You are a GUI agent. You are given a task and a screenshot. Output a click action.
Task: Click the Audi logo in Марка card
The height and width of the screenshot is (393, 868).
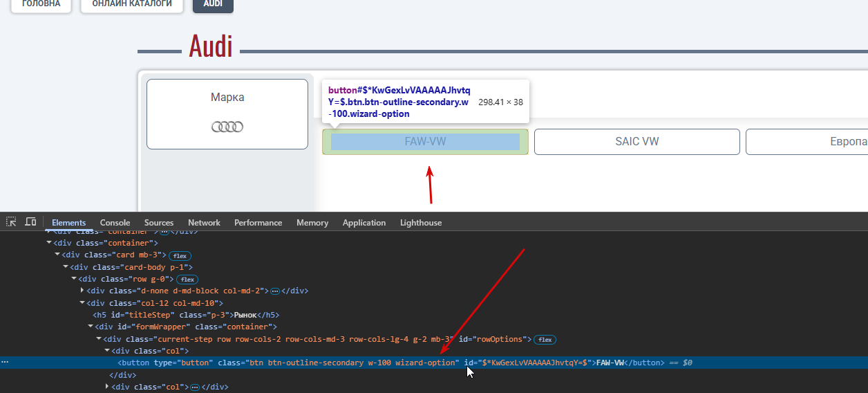click(227, 127)
